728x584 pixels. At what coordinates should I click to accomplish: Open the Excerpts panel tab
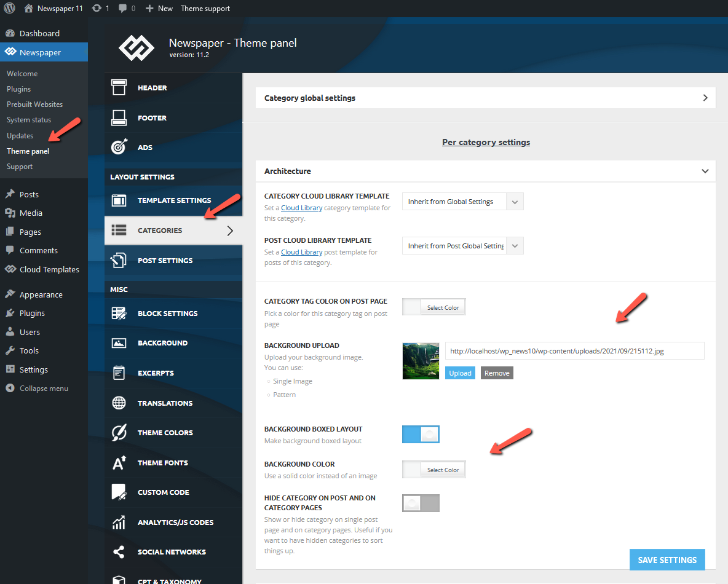click(x=173, y=373)
